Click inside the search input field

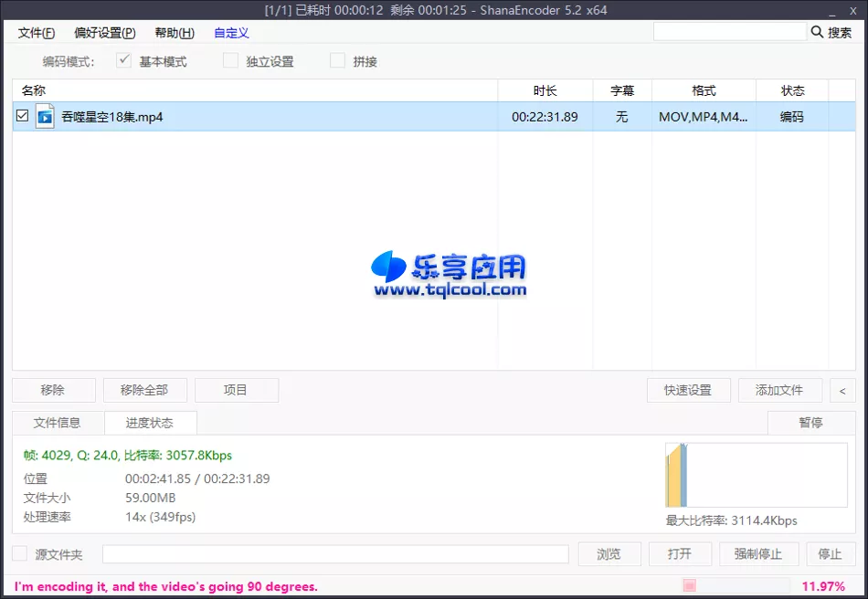click(731, 31)
